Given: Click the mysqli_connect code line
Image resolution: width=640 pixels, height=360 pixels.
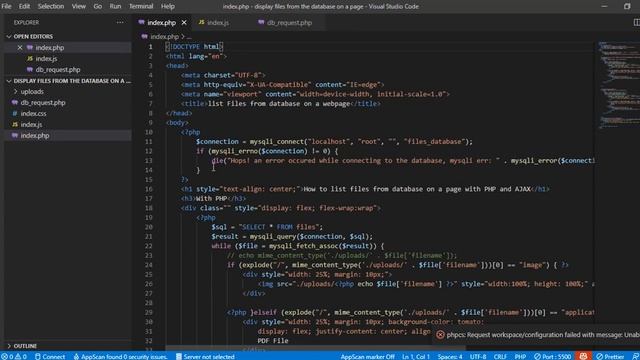Looking at the screenshot, I should 334,142.
